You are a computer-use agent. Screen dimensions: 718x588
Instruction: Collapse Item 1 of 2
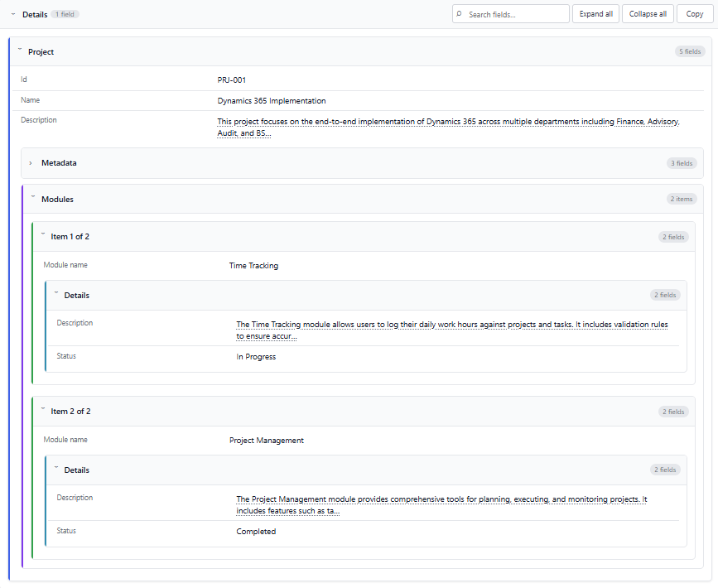43,234
